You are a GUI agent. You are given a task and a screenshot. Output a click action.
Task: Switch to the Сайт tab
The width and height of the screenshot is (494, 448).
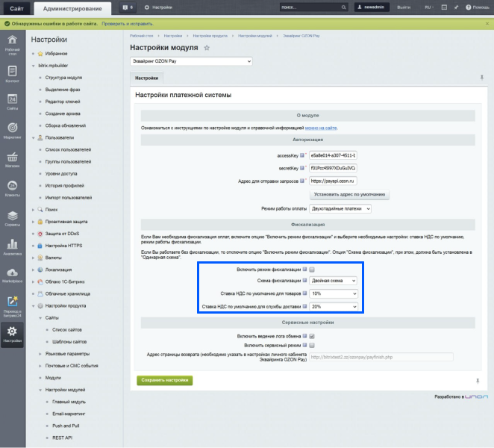click(16, 8)
